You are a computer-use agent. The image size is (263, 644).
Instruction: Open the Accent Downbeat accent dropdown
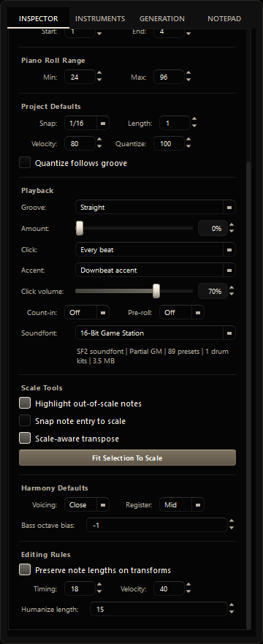coord(156,270)
